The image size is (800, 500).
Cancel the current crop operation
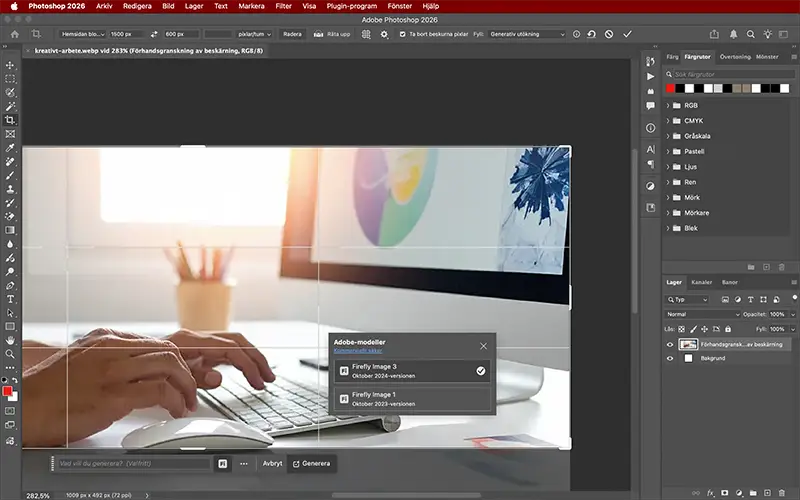point(609,34)
